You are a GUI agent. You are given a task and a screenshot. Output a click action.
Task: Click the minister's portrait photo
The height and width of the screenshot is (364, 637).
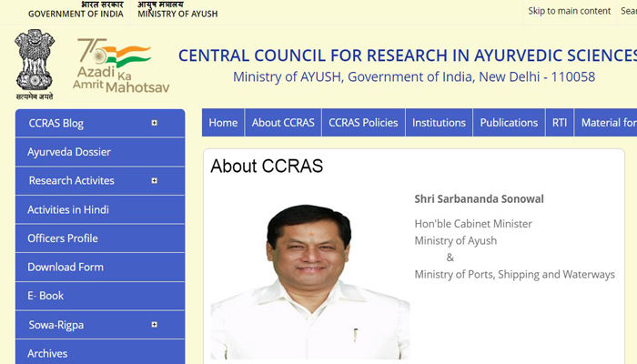coord(310,282)
